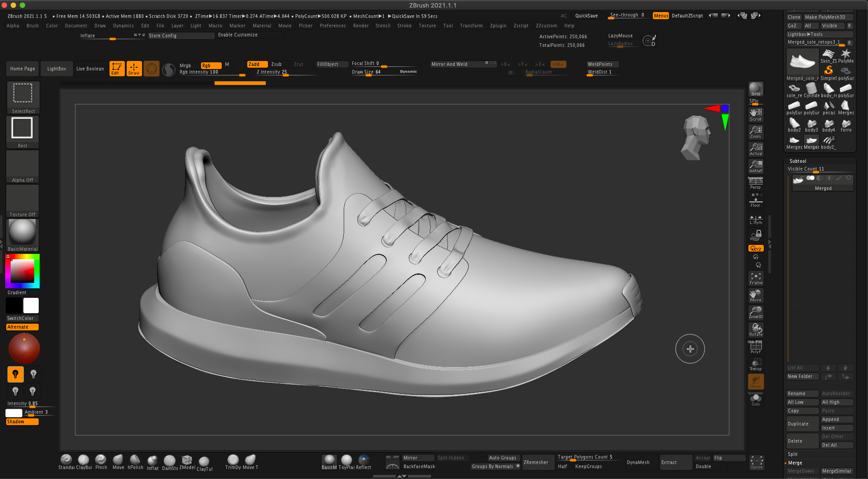Screen dimensions: 868x479
Task: Click the light direction sphere
Action: (x=24, y=348)
